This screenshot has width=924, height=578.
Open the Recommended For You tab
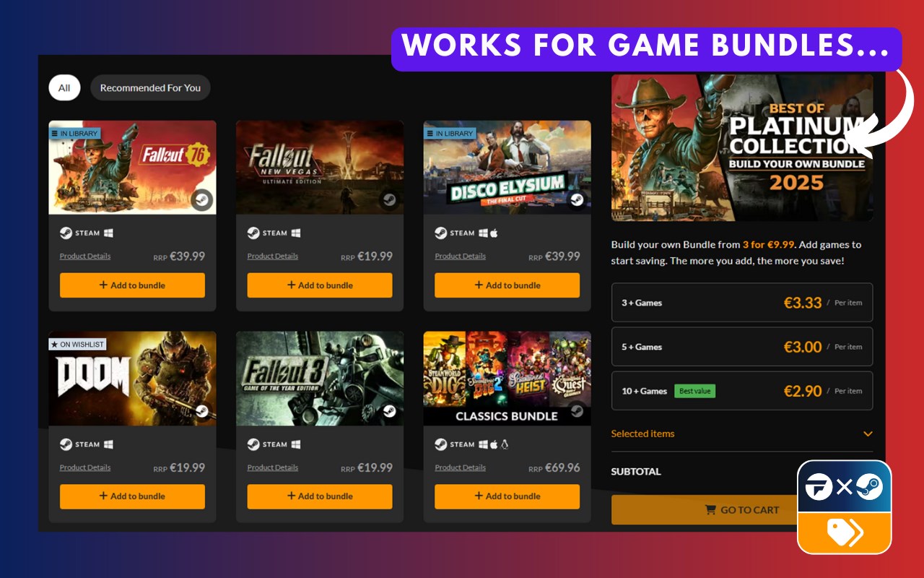tap(150, 87)
